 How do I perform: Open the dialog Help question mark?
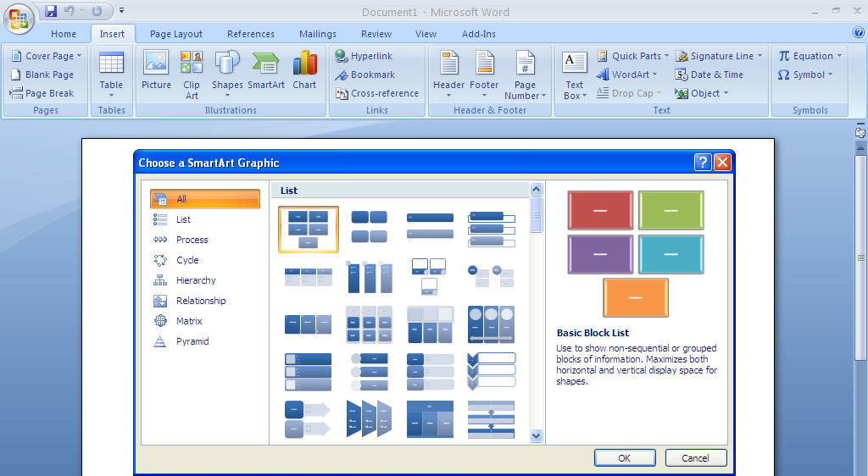click(703, 163)
